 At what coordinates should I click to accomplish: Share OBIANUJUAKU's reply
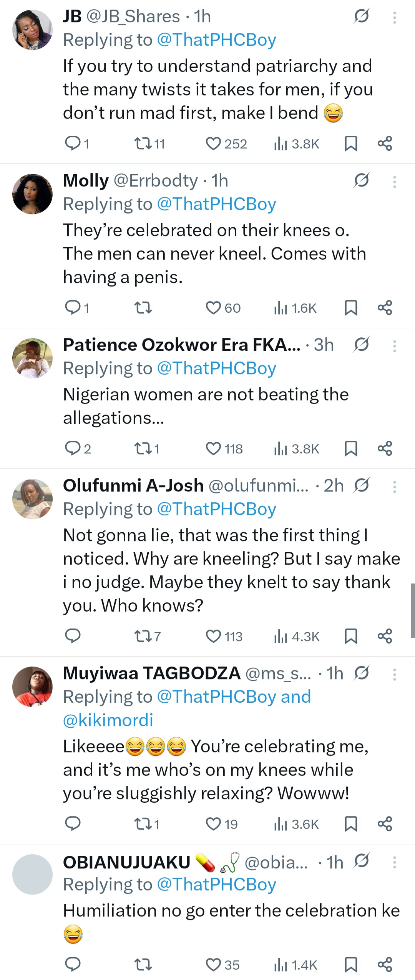click(x=385, y=965)
